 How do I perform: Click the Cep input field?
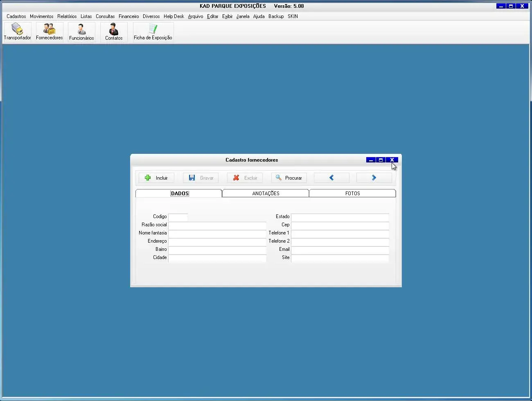(x=340, y=225)
